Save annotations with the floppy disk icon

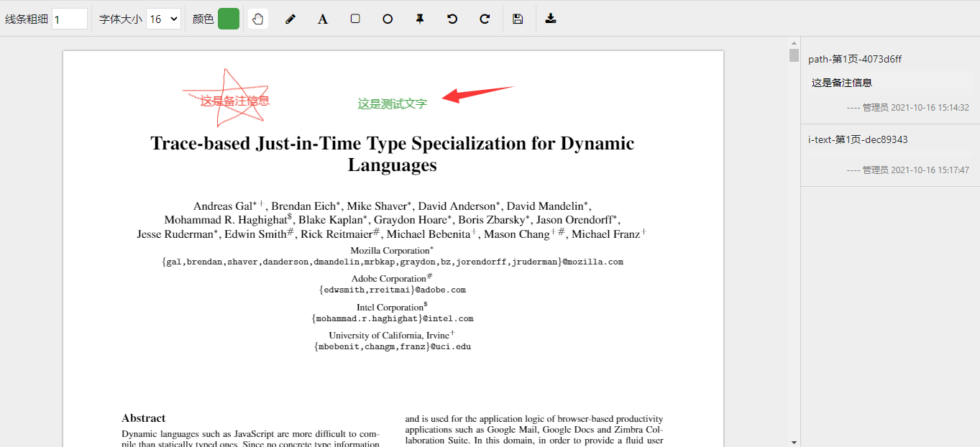tap(518, 19)
